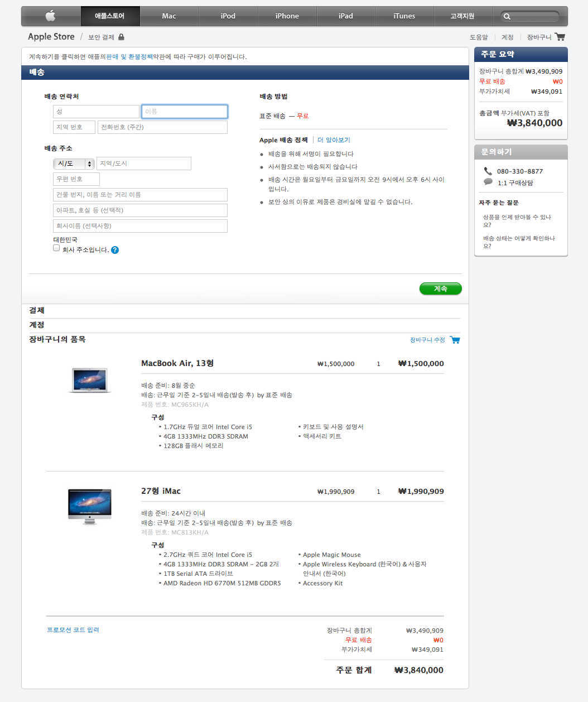Focus the 지역/도시 city field
The height and width of the screenshot is (702, 588).
click(144, 164)
